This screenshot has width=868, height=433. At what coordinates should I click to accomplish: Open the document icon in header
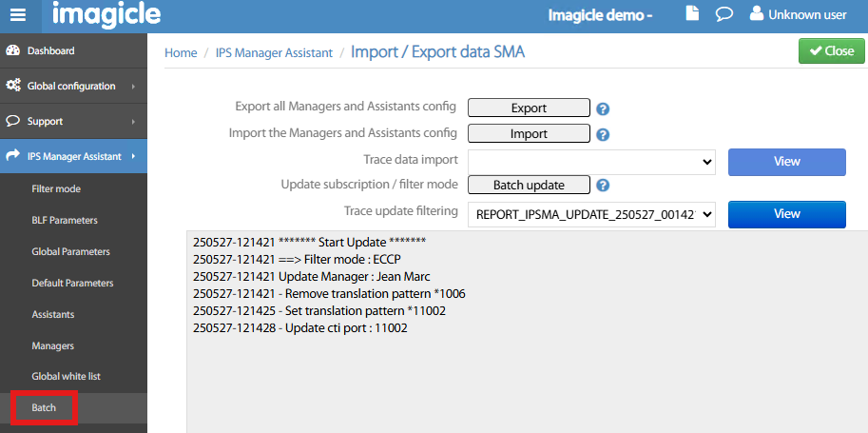coord(692,14)
